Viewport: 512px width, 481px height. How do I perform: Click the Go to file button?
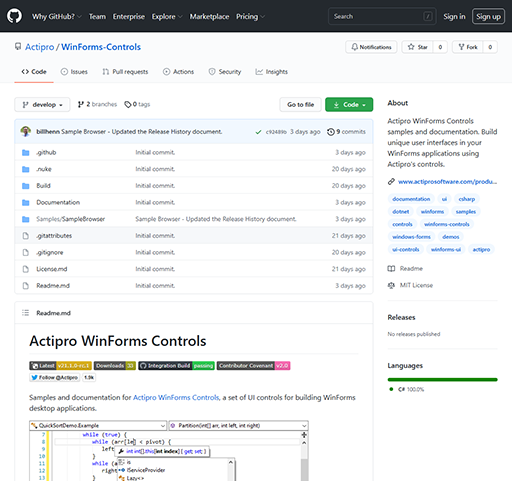300,105
